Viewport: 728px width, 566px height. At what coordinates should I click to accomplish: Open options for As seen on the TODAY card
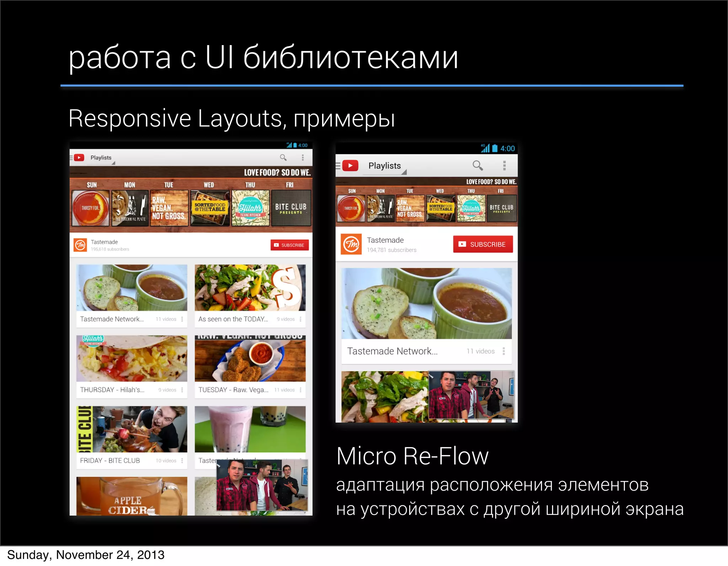[300, 319]
